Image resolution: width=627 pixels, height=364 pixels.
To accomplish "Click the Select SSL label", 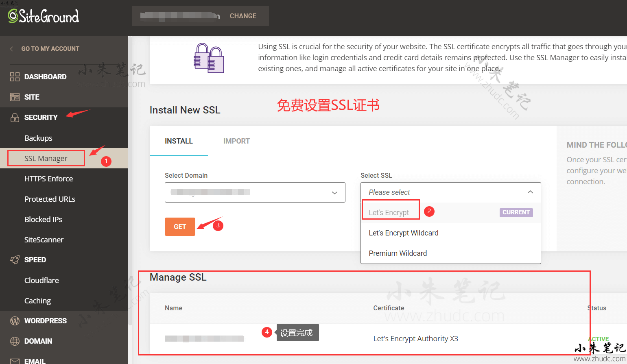I will 376,176.
